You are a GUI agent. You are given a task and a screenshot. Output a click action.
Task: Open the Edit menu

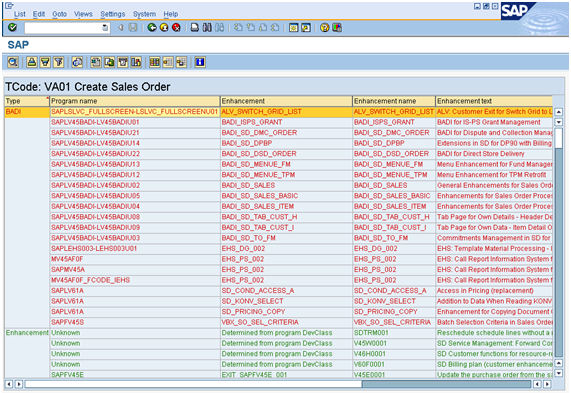[39, 14]
